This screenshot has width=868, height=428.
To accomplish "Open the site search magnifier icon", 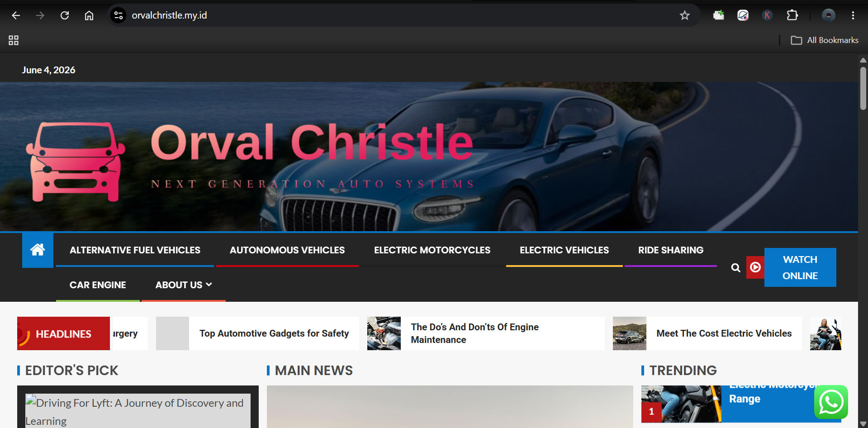I will pos(736,268).
